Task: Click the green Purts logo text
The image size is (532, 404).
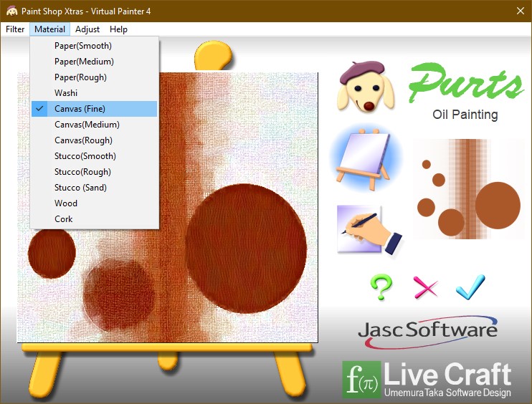Action: point(466,82)
